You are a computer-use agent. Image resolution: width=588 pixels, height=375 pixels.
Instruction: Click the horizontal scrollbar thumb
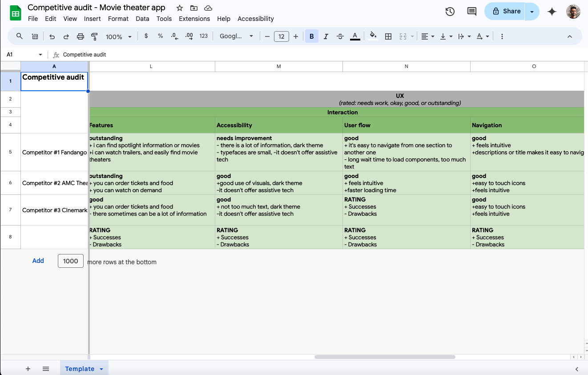(385, 357)
